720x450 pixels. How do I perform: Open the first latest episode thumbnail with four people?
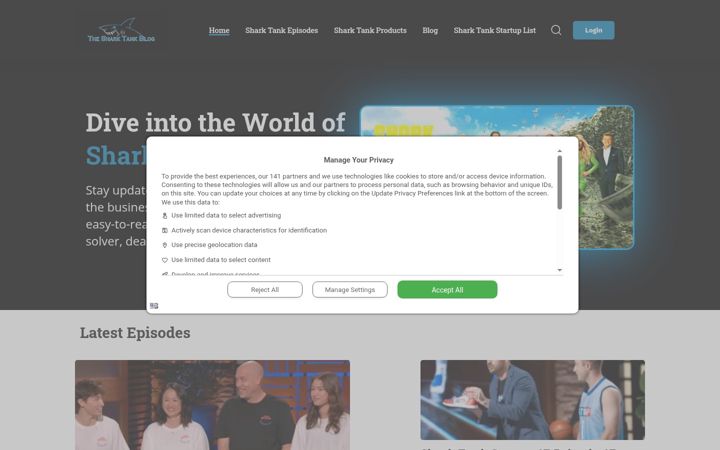pos(213,405)
